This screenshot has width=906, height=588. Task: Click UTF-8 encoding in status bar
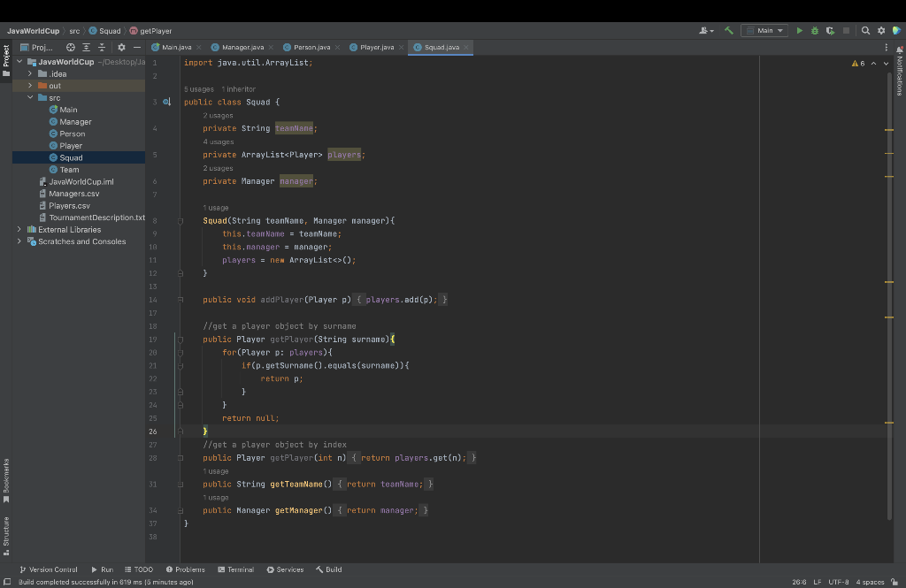point(839,582)
